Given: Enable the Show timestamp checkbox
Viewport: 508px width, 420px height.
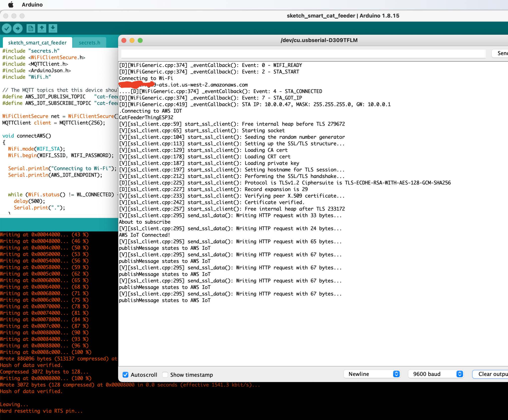Looking at the screenshot, I should [x=165, y=375].
